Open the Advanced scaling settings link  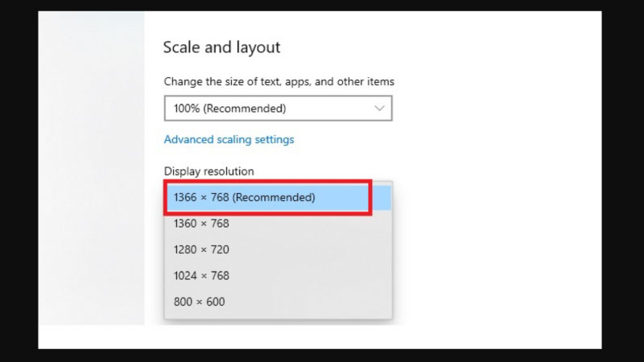tap(229, 139)
